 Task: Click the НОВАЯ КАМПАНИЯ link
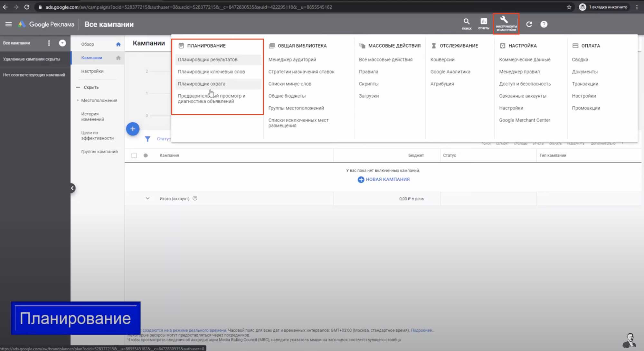click(x=384, y=179)
